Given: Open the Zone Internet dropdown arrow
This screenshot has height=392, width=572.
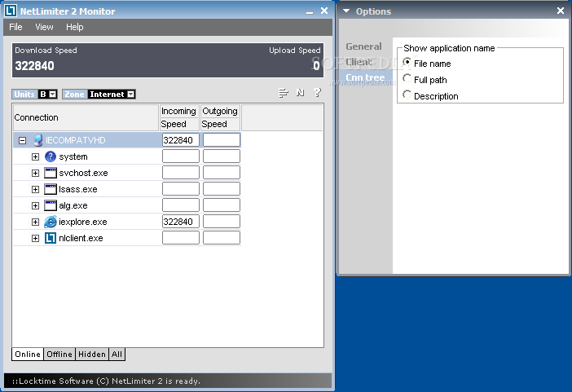Looking at the screenshot, I should coord(131,95).
